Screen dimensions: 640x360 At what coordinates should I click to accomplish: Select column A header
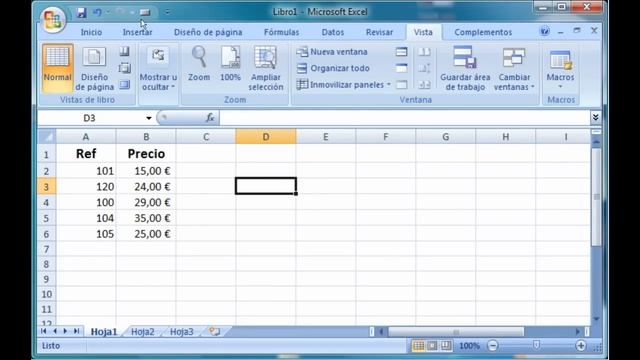pyautogui.click(x=86, y=137)
